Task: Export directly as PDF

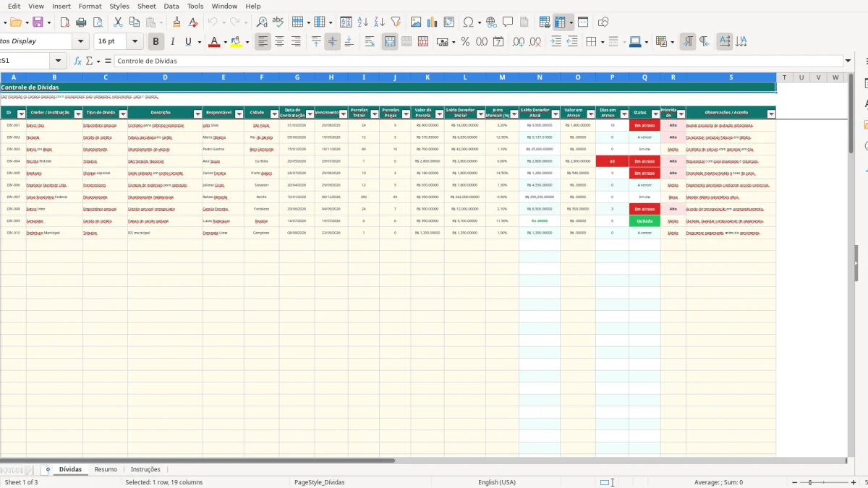Action: point(65,22)
